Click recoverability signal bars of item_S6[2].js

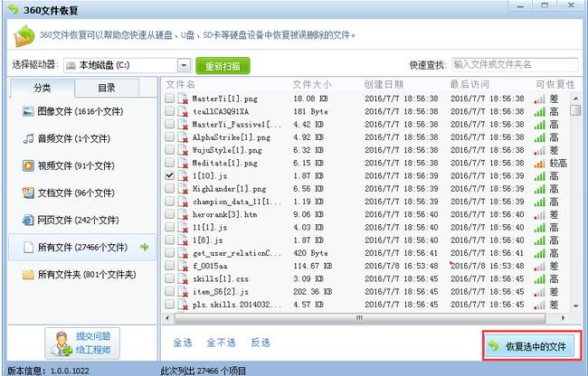click(540, 292)
